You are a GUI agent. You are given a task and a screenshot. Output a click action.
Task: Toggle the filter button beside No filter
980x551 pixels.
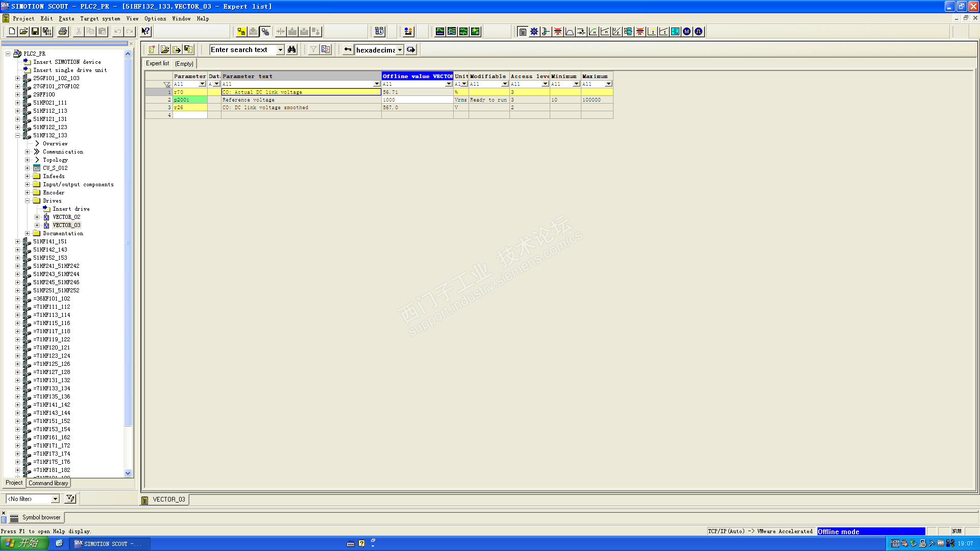coord(70,498)
